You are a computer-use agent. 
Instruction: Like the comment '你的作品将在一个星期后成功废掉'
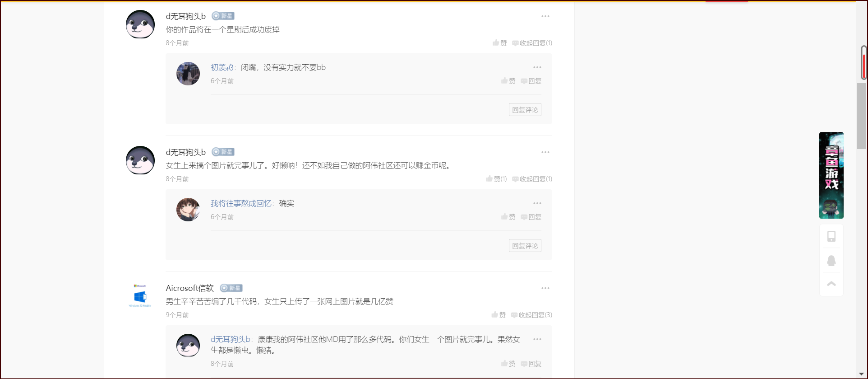[x=500, y=43]
